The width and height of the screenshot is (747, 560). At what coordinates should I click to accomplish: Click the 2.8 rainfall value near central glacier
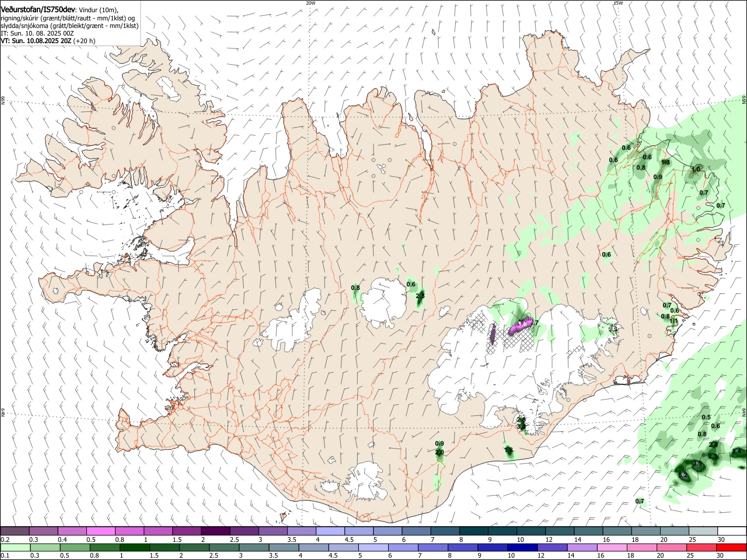point(420,296)
